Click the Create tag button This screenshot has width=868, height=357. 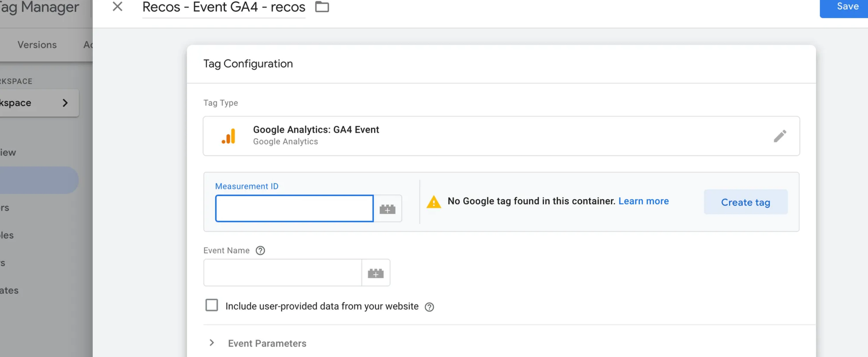click(x=746, y=202)
